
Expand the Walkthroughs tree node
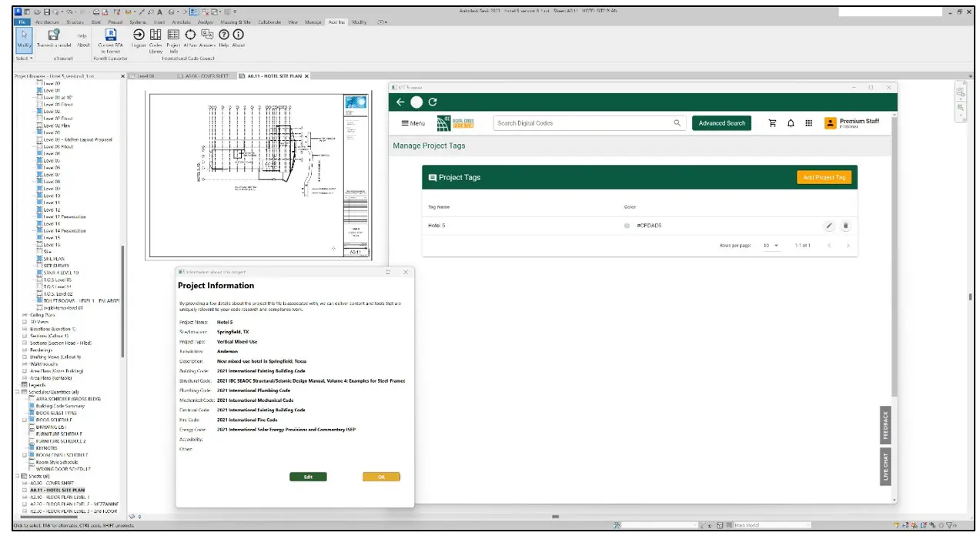(25, 363)
